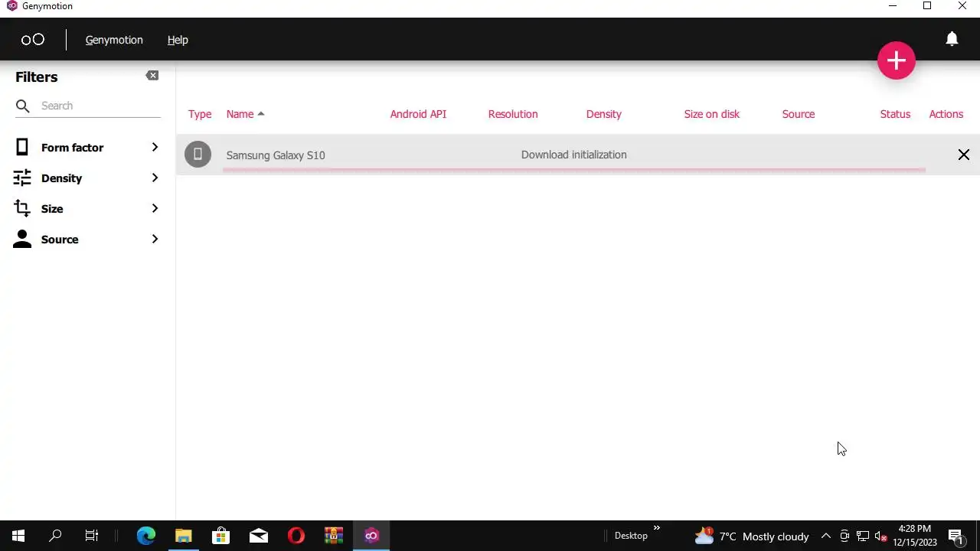Clear all filters with backspace icon
This screenshot has width=980, height=551.
(152, 75)
